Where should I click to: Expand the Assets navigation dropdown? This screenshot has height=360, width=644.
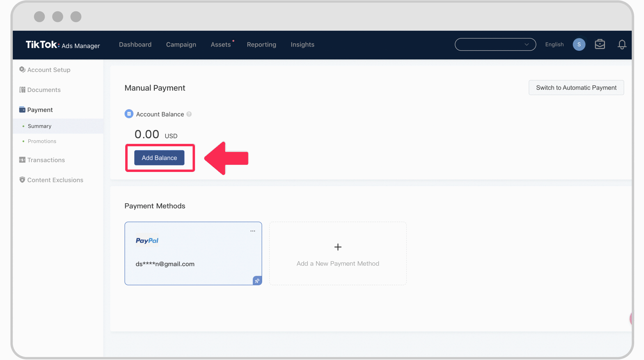[x=221, y=44]
